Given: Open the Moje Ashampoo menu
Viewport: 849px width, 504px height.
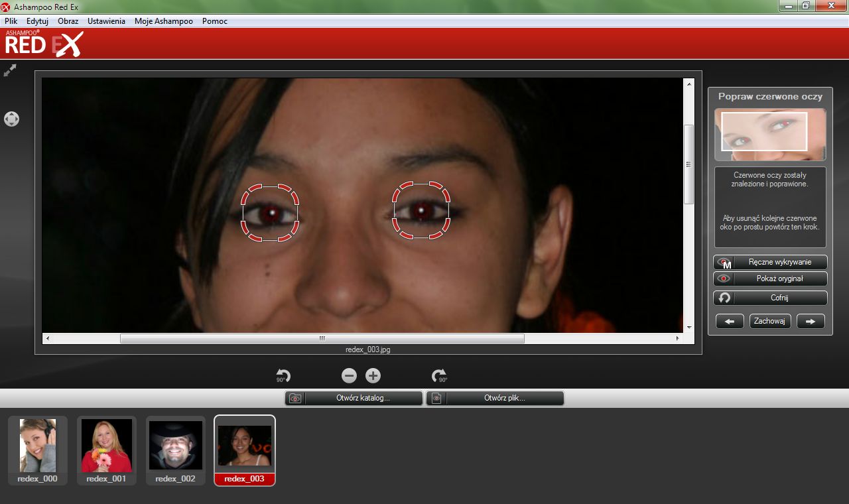Looking at the screenshot, I should coord(163,21).
